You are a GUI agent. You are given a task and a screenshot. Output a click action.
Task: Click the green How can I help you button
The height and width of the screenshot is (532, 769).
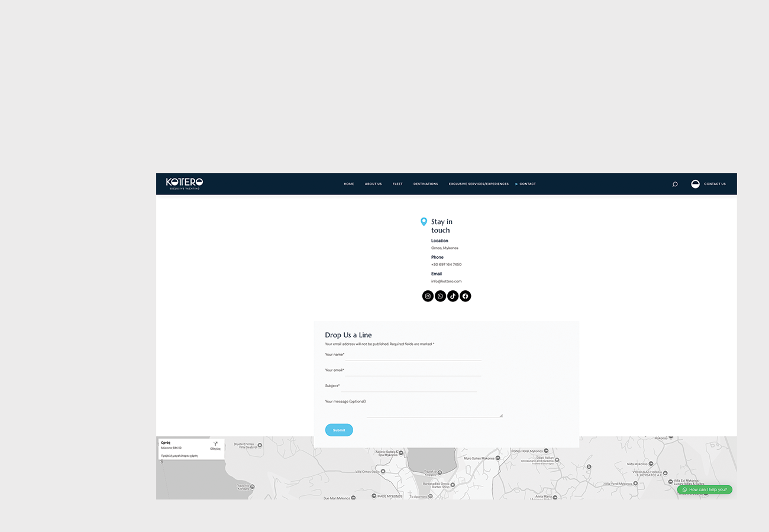tap(705, 489)
